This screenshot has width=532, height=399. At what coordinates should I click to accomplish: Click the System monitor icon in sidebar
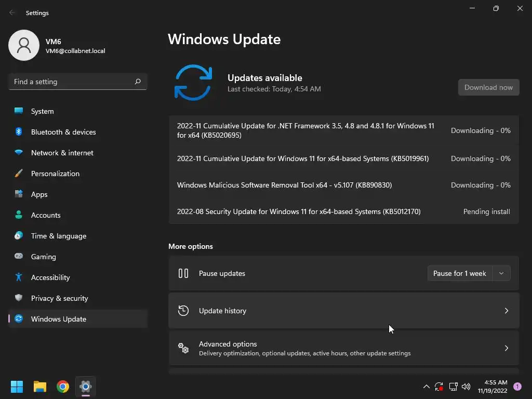[x=19, y=111]
